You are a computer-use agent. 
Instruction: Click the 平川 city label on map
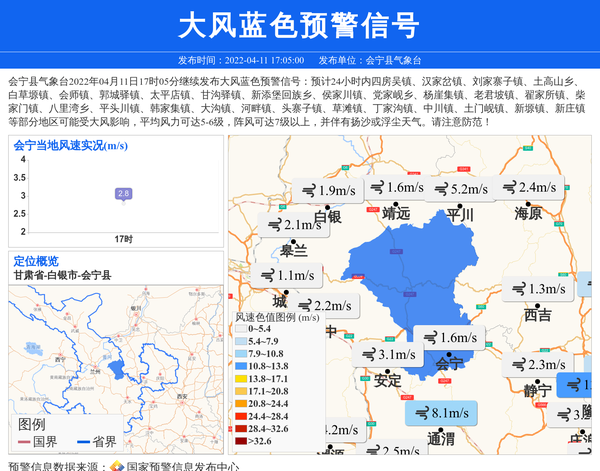460,215
